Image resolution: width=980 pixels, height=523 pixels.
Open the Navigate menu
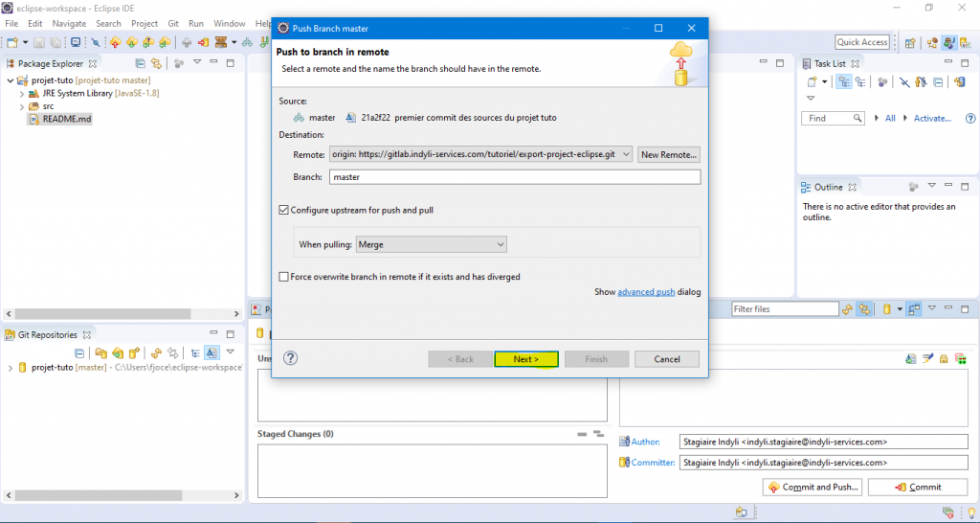point(69,23)
